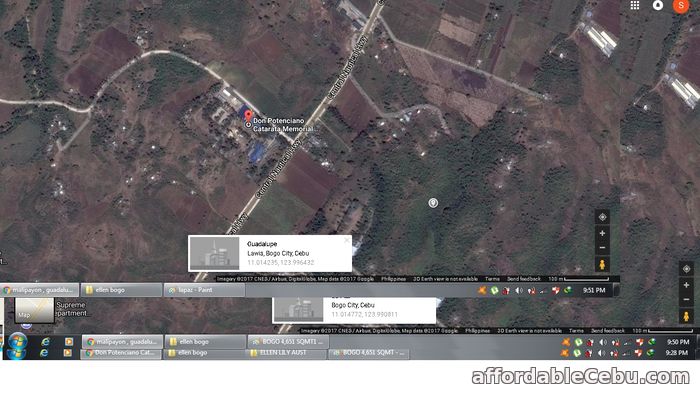
Task: Open the Google apps grid
Action: (635, 5)
